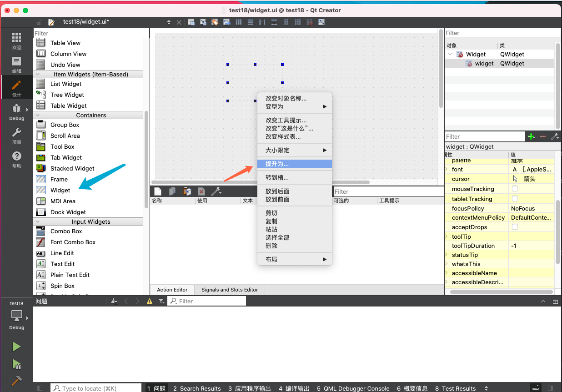Apply Lay Out Vertically from toolbar
Image resolution: width=562 pixels, height=392 pixels.
point(251,22)
